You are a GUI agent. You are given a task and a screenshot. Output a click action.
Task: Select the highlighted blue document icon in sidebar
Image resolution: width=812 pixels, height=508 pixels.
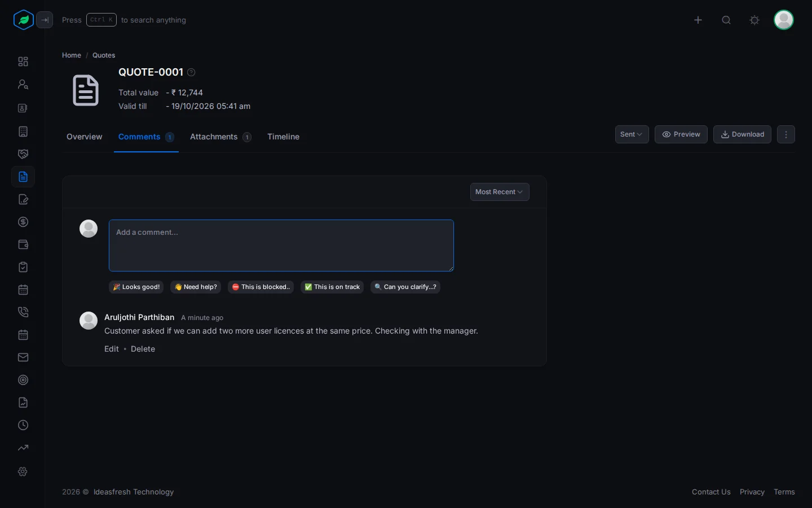point(23,177)
